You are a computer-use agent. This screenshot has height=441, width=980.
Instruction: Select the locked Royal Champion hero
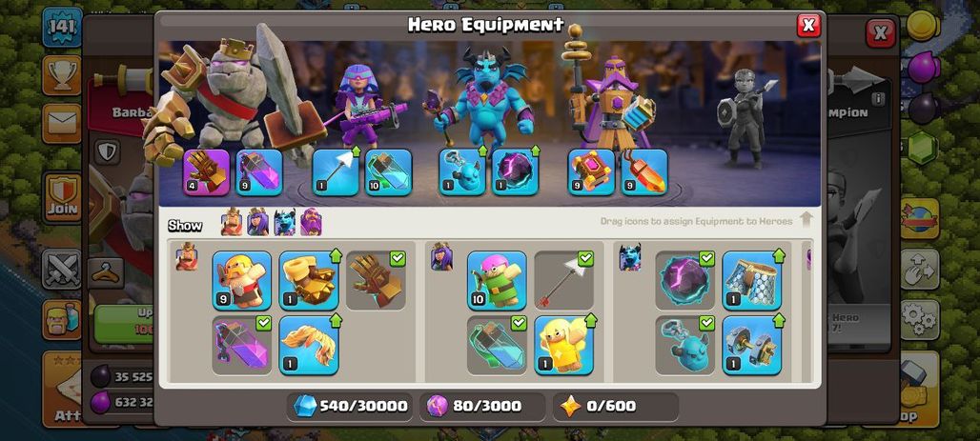click(745, 117)
